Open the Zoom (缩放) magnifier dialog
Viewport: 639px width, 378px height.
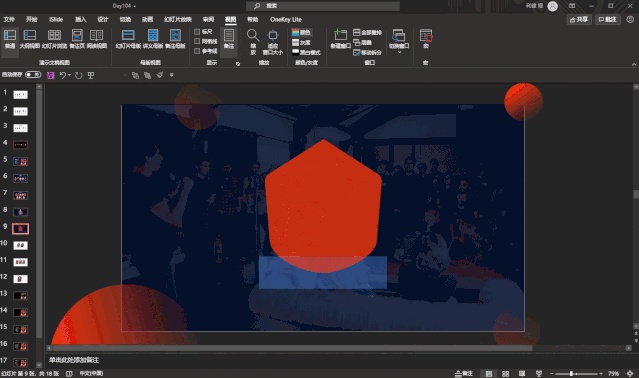tap(253, 41)
